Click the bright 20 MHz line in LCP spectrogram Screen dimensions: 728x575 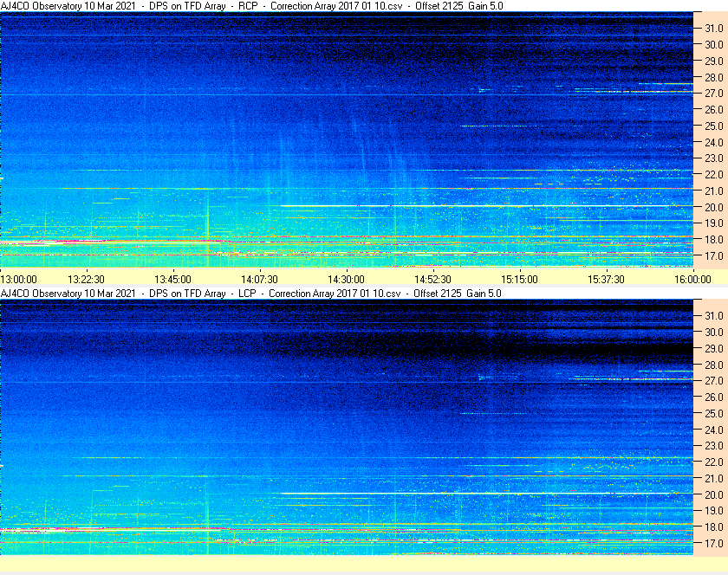point(486,494)
